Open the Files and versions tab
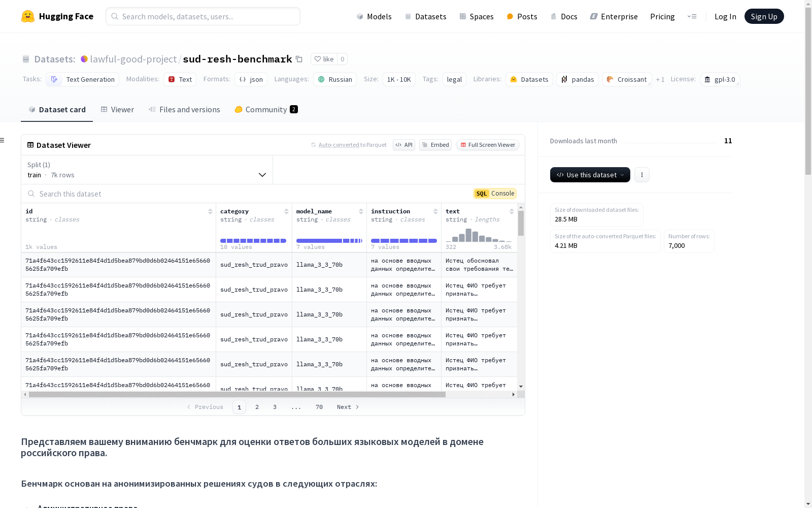 pos(184,109)
